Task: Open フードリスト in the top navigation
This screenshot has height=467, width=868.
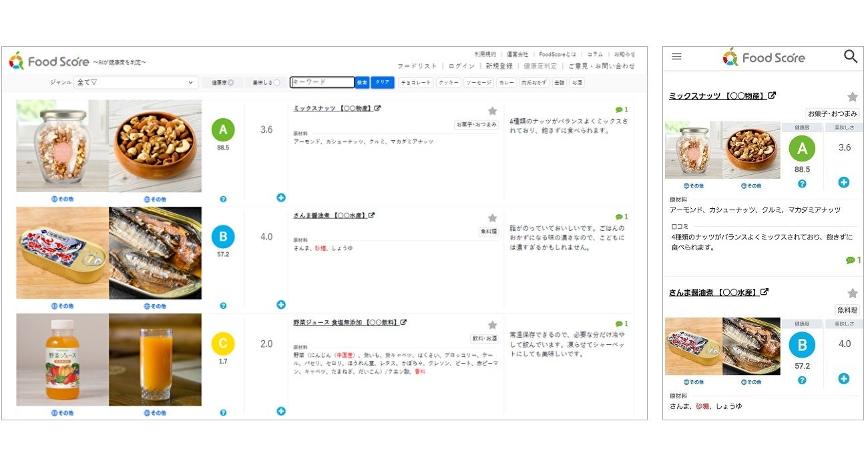Action: click(x=417, y=66)
